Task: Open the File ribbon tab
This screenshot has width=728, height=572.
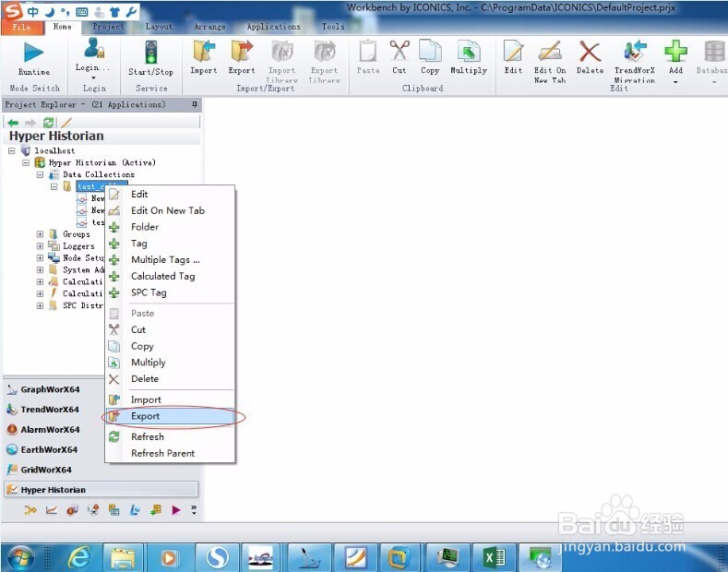Action: click(x=22, y=27)
